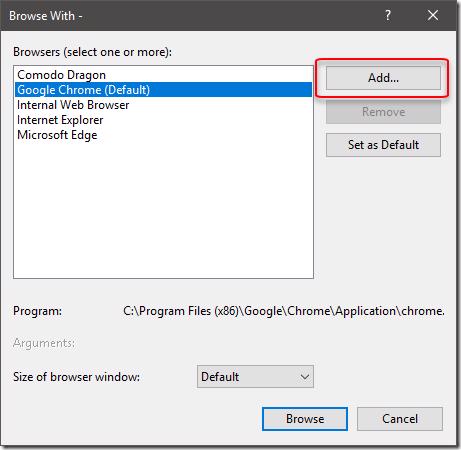This screenshot has height=450, width=461.
Task: Open the Size of browser window combo box
Action: tap(255, 377)
